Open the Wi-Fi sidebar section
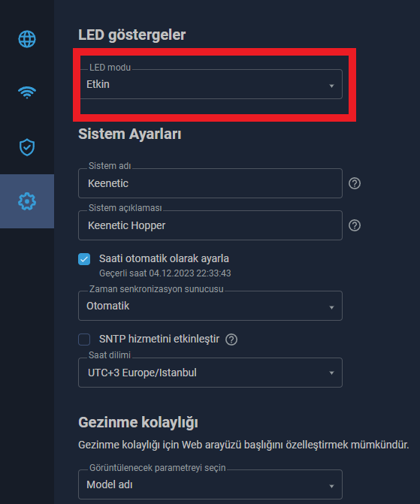Screen dimensions: 420x504 27,92
